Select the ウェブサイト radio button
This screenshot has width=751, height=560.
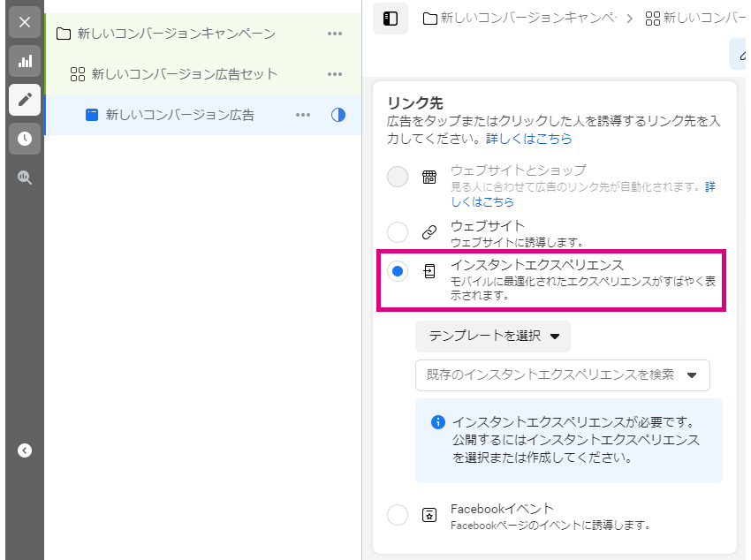pyautogui.click(x=398, y=232)
